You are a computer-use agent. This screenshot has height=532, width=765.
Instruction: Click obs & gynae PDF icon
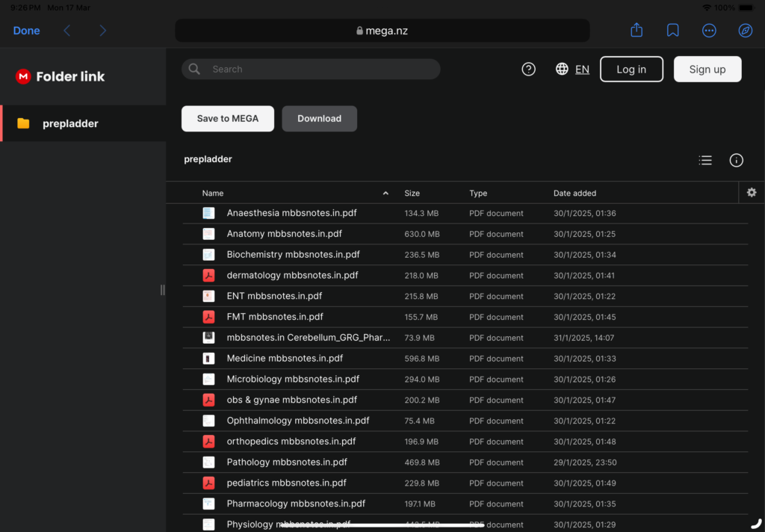(208, 400)
